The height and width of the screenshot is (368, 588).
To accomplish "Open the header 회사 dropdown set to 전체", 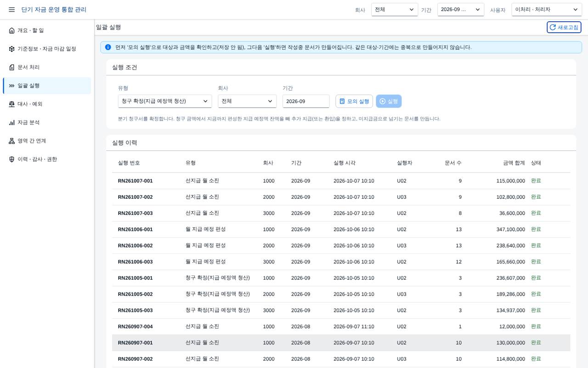I will tap(395, 10).
